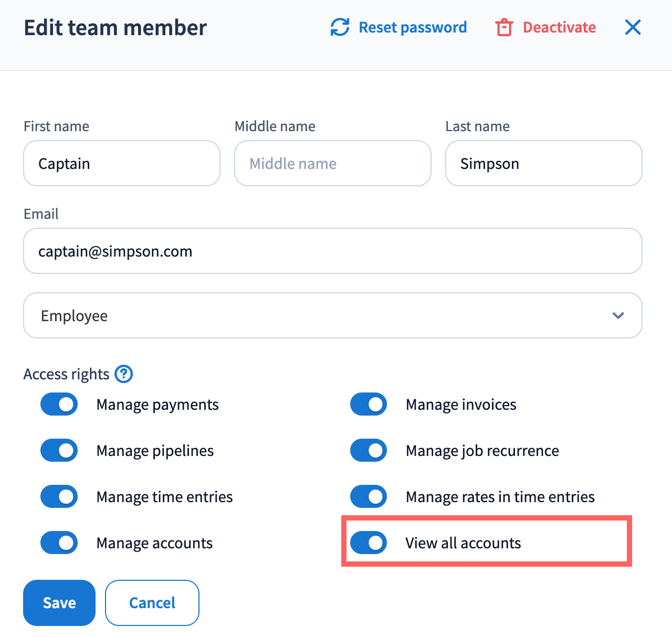Disable the Manage invoices switch
The image size is (672, 637).
point(369,405)
